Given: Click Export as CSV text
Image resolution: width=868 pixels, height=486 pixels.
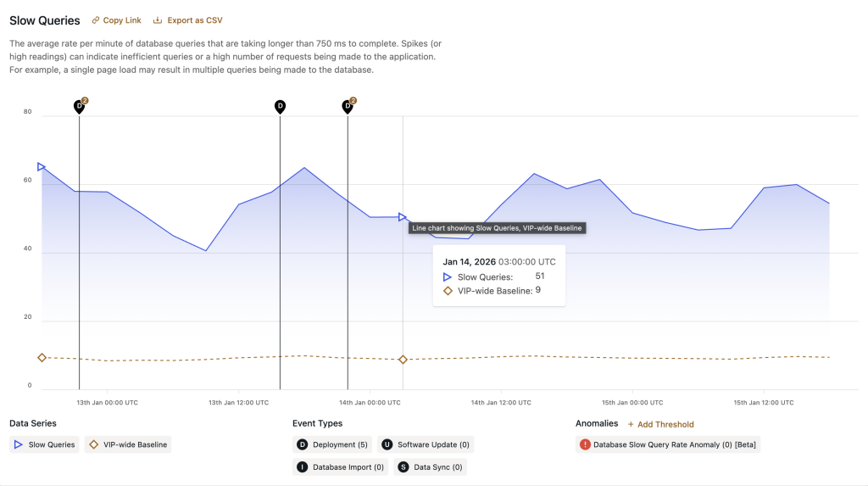Looking at the screenshot, I should point(195,20).
